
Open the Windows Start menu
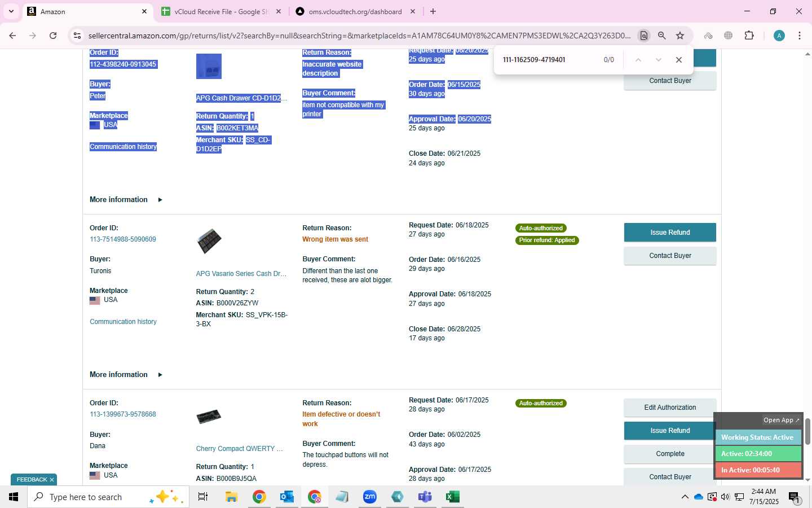pyautogui.click(x=14, y=497)
